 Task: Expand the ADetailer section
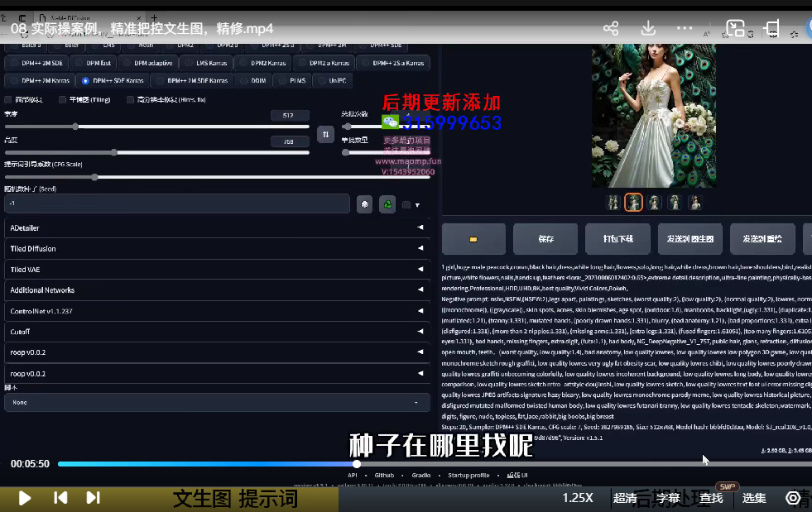tap(217, 227)
